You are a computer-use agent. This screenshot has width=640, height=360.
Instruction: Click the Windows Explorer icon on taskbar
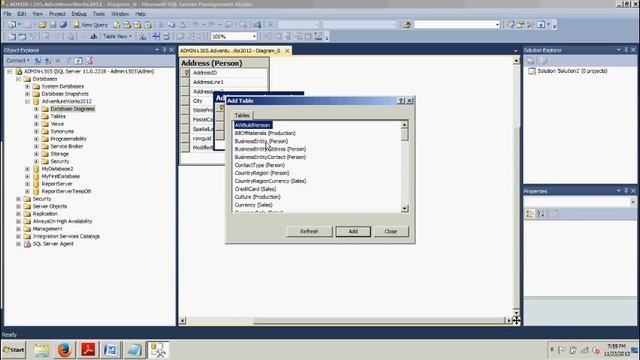(41, 350)
